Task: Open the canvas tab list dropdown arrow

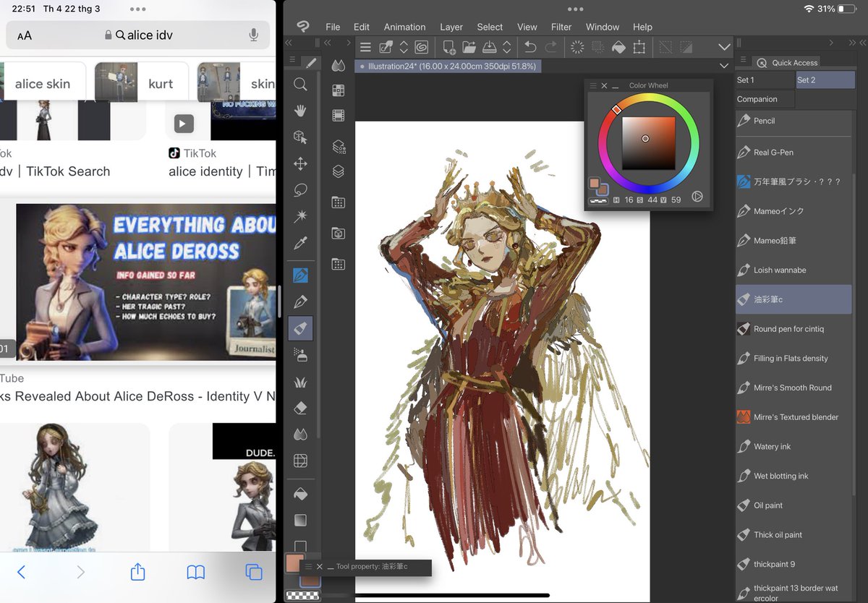Action: [x=724, y=66]
